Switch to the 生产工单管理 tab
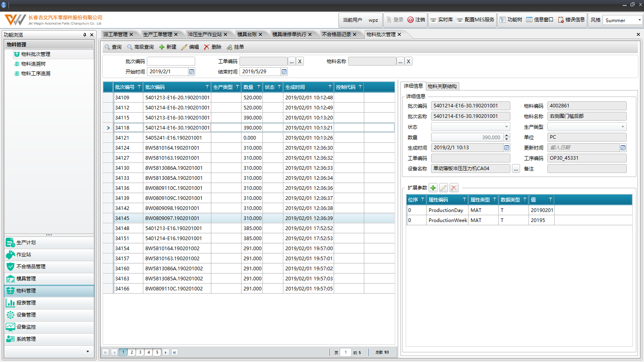The height and width of the screenshot is (362, 644). pyautogui.click(x=158, y=35)
